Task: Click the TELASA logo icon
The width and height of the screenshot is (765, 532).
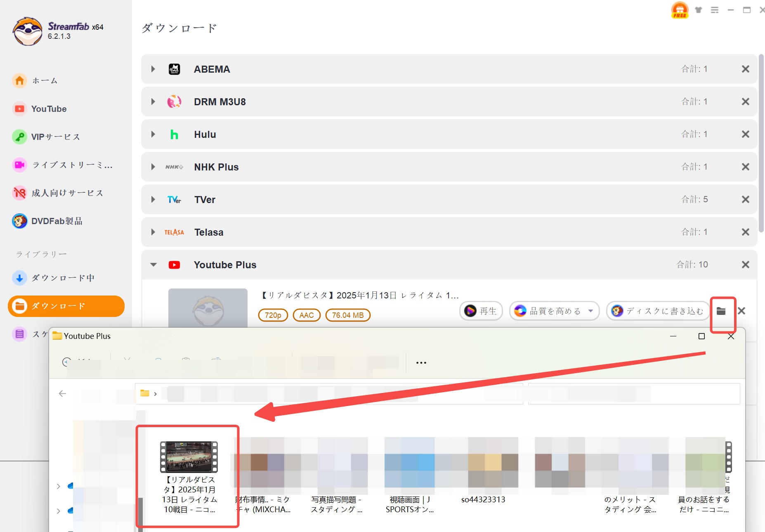Action: coord(174,232)
